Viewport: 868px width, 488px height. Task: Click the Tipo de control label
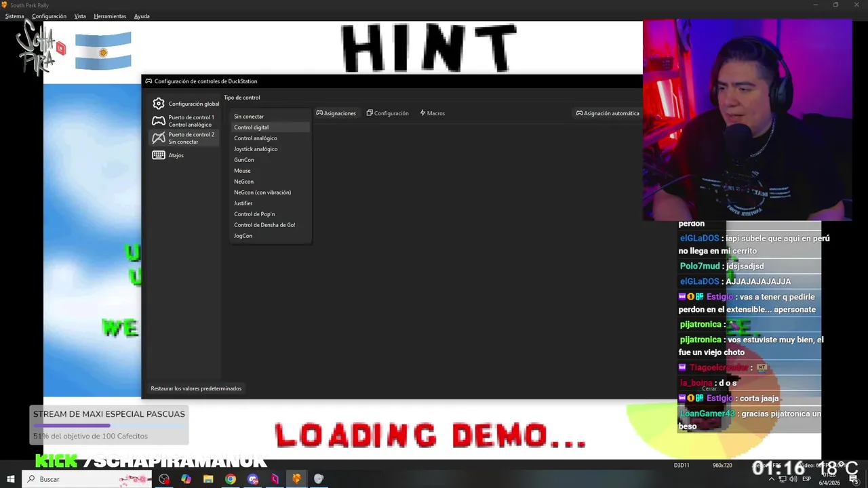tap(242, 98)
